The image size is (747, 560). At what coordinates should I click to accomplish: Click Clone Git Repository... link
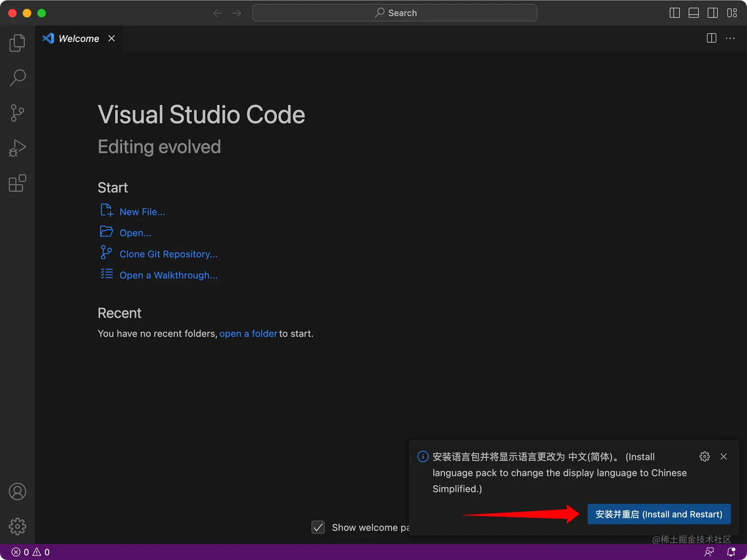point(168,254)
